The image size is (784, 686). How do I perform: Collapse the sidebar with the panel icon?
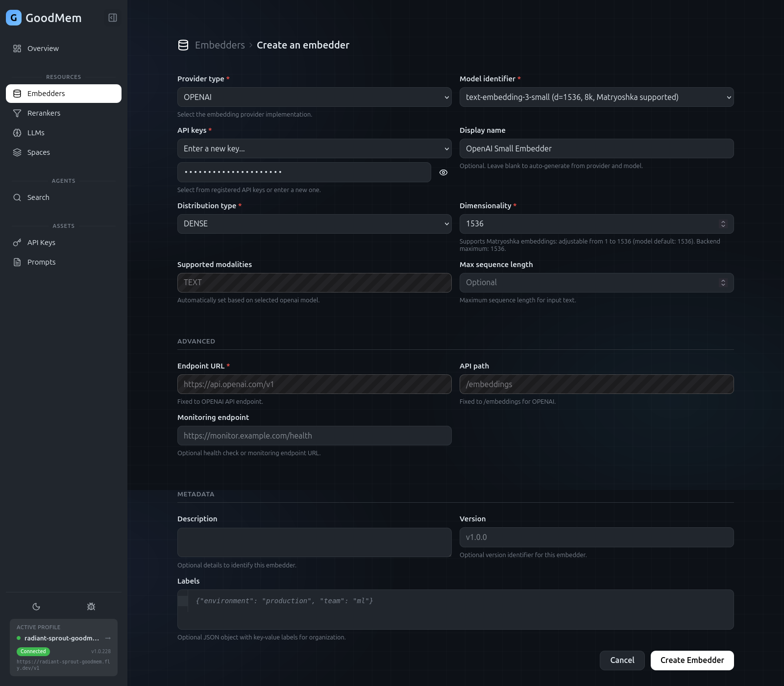click(113, 18)
